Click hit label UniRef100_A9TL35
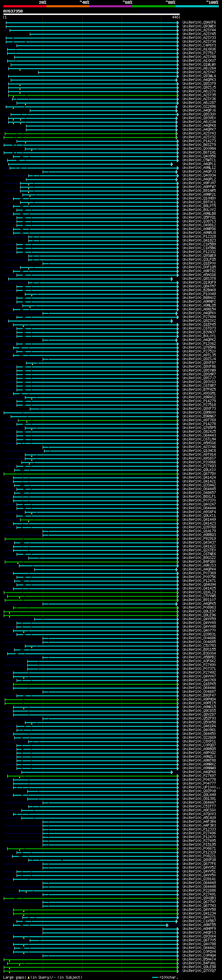This screenshot has height=980, width=222. pyautogui.click(x=199, y=355)
